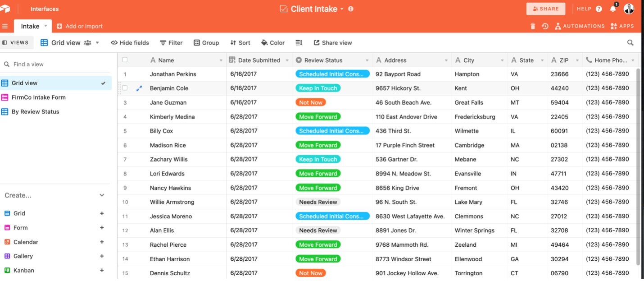Collapse the Create section chevron

click(x=102, y=195)
